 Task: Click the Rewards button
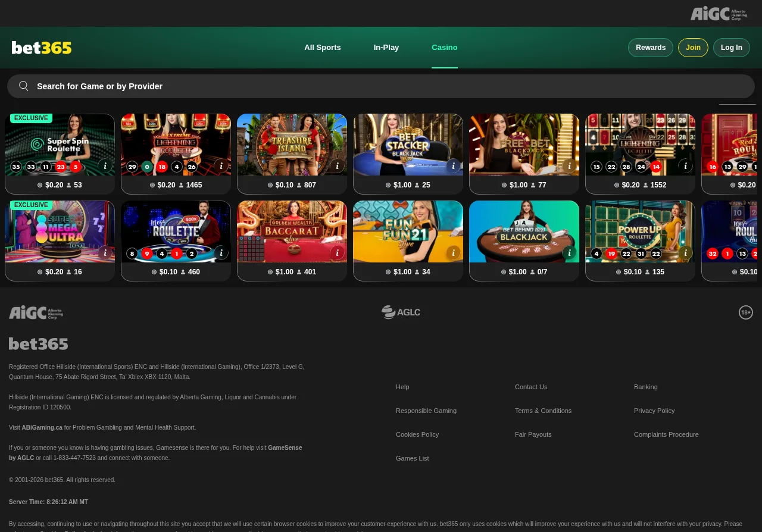pos(651,48)
